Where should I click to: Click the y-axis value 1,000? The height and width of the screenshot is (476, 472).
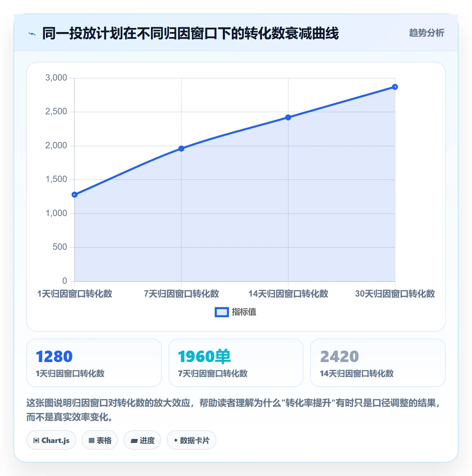click(56, 213)
